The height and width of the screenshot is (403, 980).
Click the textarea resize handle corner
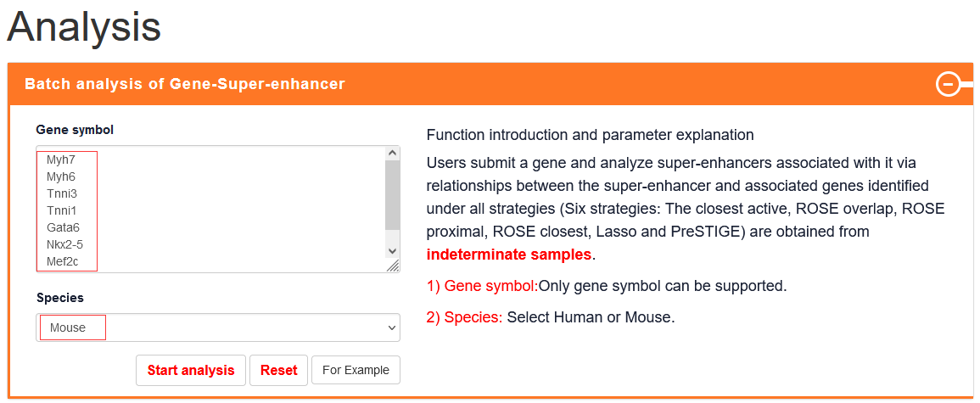click(393, 266)
